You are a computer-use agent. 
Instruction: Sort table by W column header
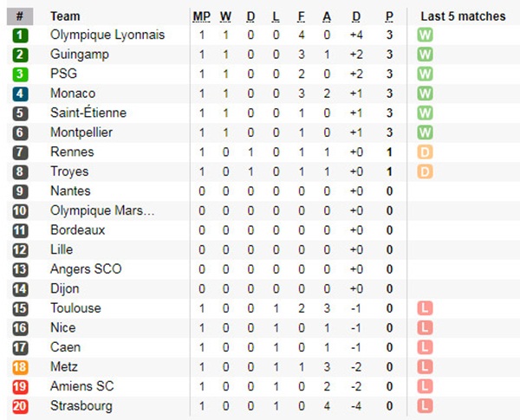click(225, 16)
